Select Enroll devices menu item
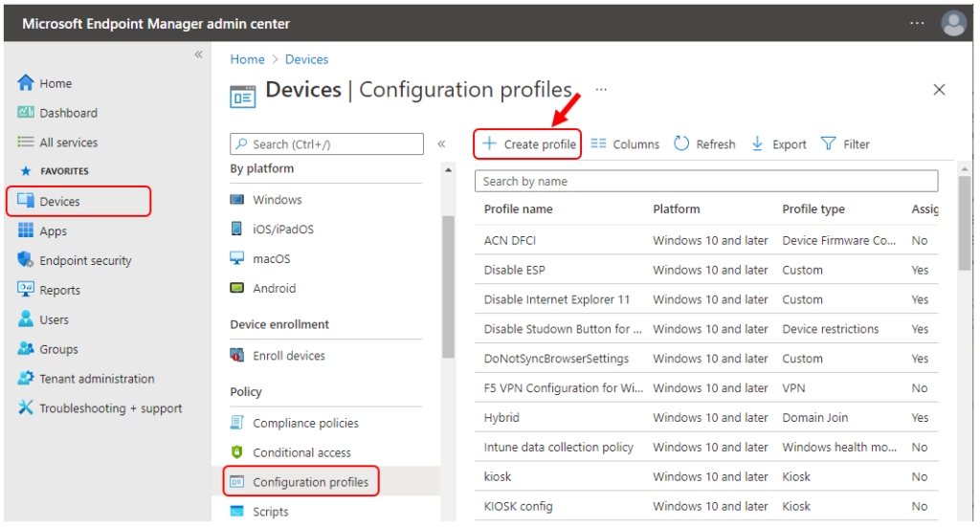 point(289,355)
